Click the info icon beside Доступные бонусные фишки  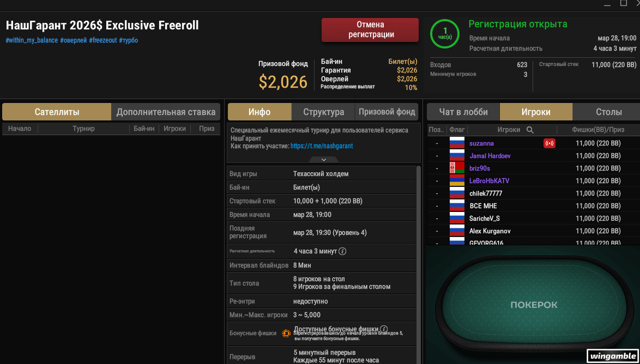point(383,329)
